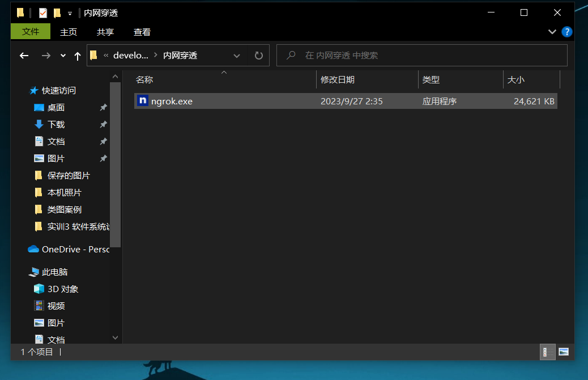This screenshot has height=380, width=588.
Task: Click the pin icon beside 下载
Action: coord(104,124)
